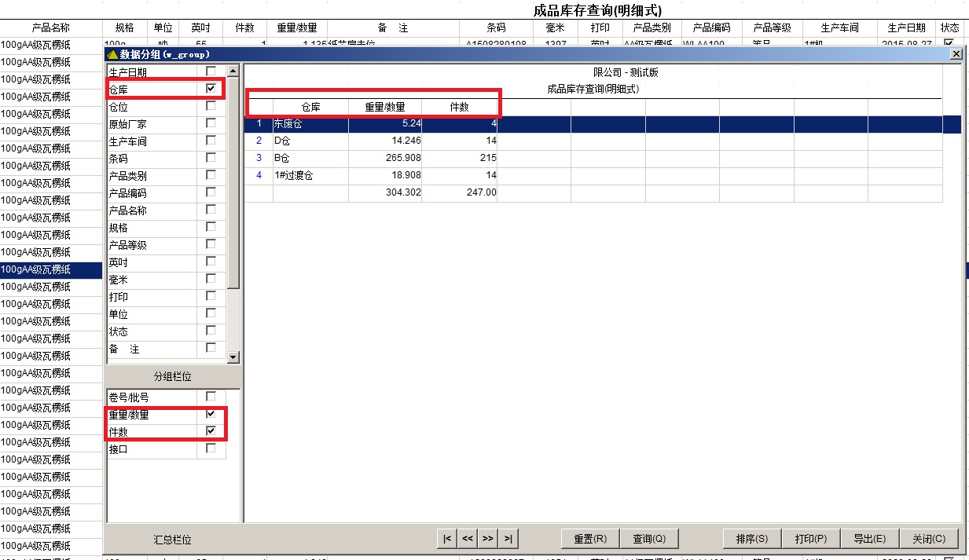Enable grouping by 条码
969x560 pixels.
[211, 158]
